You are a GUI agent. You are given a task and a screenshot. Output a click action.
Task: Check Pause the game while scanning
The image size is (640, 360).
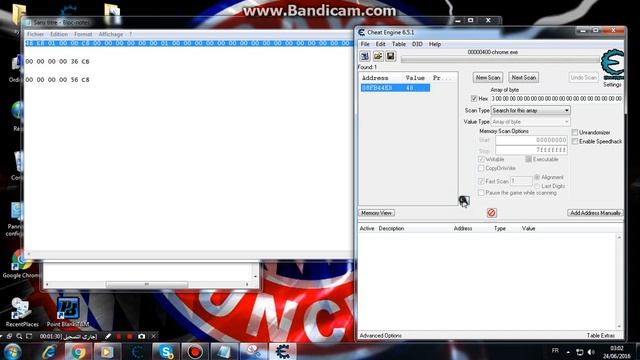tap(481, 193)
